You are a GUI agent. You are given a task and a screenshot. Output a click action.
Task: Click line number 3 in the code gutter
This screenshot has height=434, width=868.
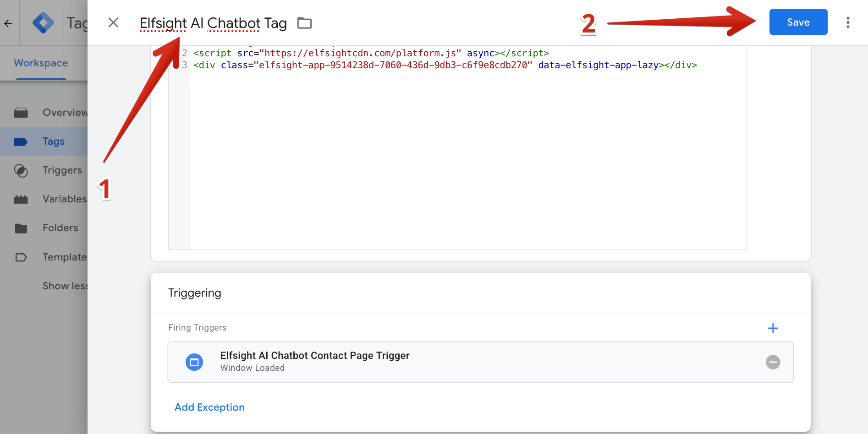point(184,65)
